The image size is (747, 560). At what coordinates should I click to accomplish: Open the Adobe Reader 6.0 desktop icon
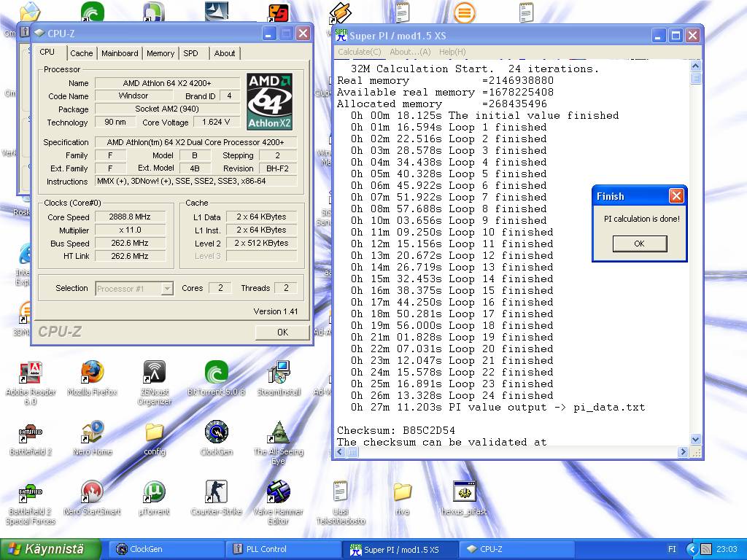click(31, 373)
